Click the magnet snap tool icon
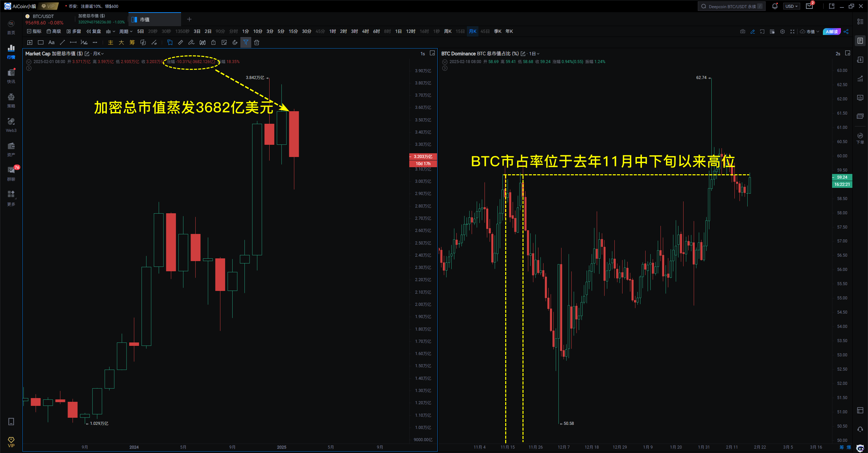868x453 pixels. coord(235,42)
